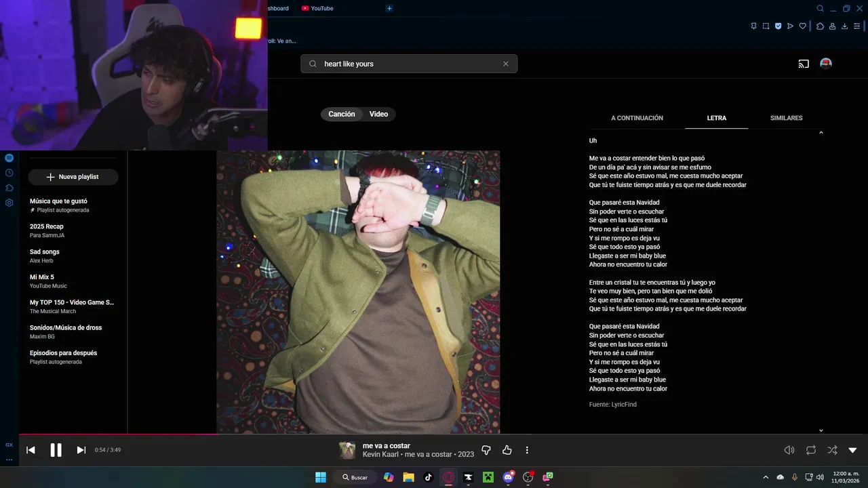868x488 pixels.
Task: Open the Extensions cube icon in sidebar
Action: 9,188
